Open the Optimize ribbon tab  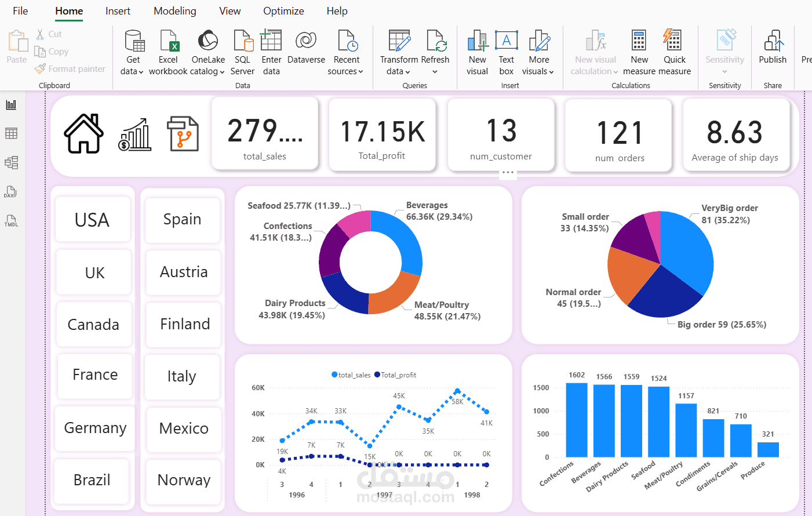(283, 11)
